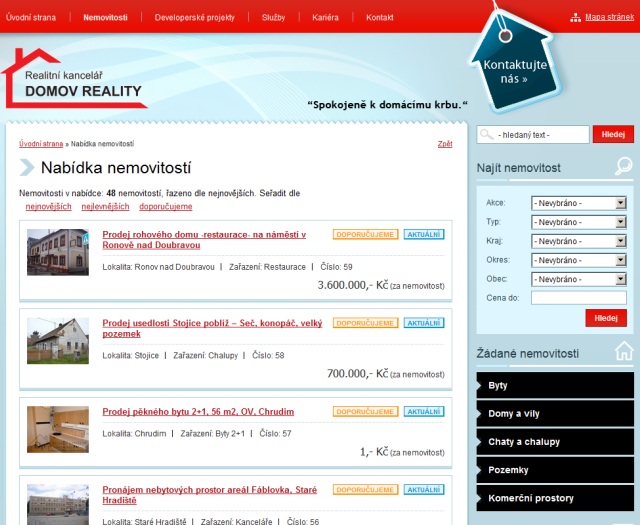Open the listing Prodej usedlosti Stojice
The height and width of the screenshot is (525, 640).
212,328
